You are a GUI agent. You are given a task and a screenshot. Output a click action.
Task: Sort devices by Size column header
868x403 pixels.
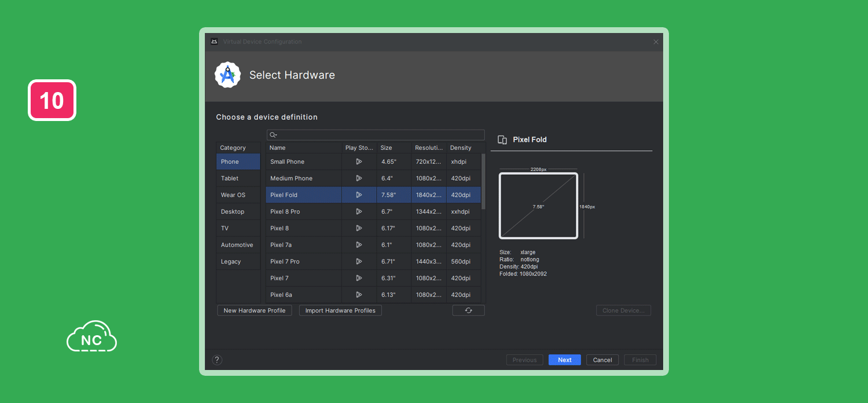click(394, 148)
